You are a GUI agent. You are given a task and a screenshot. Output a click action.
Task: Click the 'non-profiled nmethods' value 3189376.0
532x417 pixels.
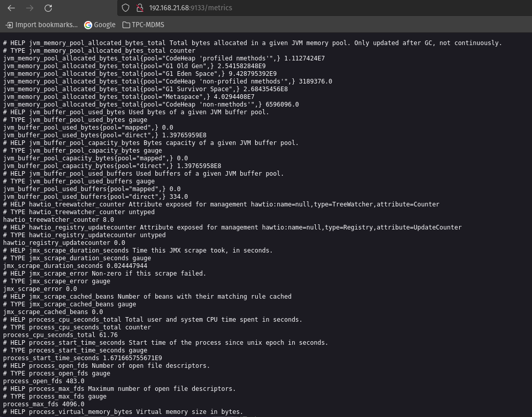click(x=315, y=81)
